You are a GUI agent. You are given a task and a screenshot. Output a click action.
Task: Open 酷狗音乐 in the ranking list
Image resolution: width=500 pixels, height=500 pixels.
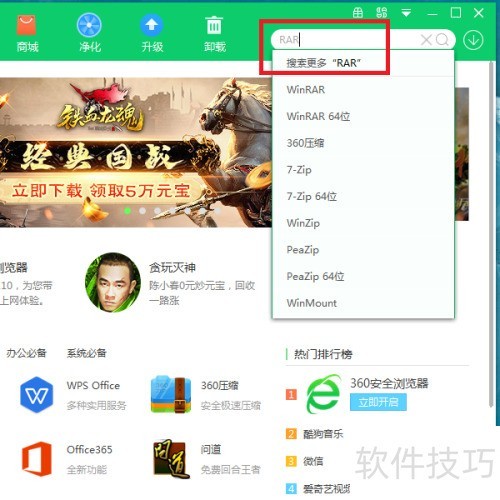(323, 434)
